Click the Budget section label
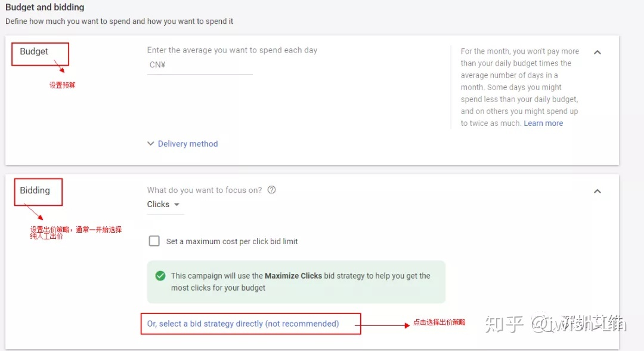This screenshot has width=644, height=351. click(x=33, y=51)
